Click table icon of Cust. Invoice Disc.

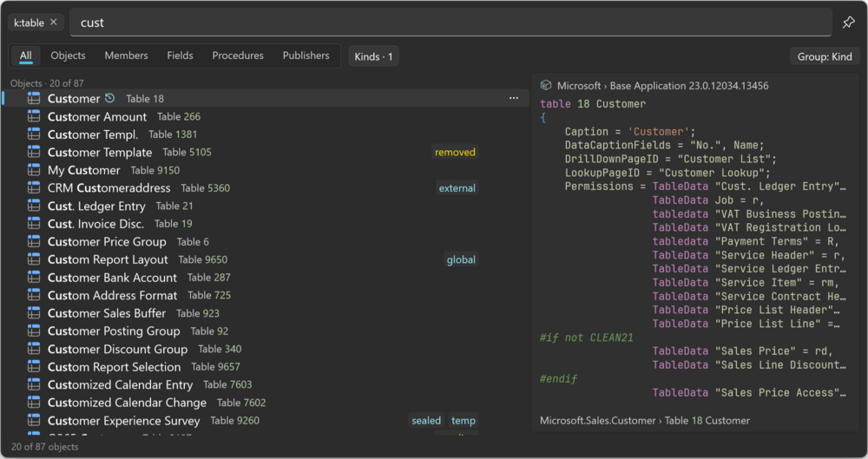click(x=34, y=224)
